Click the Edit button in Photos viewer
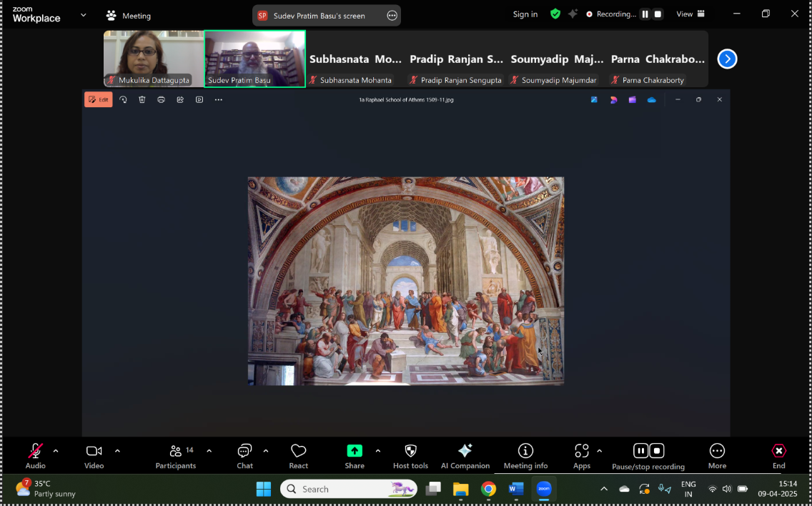This screenshot has height=506, width=812. [99, 99]
